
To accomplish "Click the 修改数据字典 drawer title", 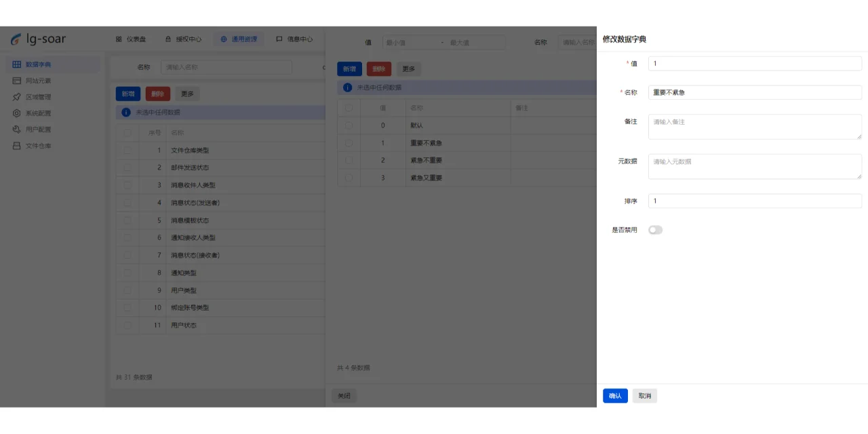I will coord(625,39).
